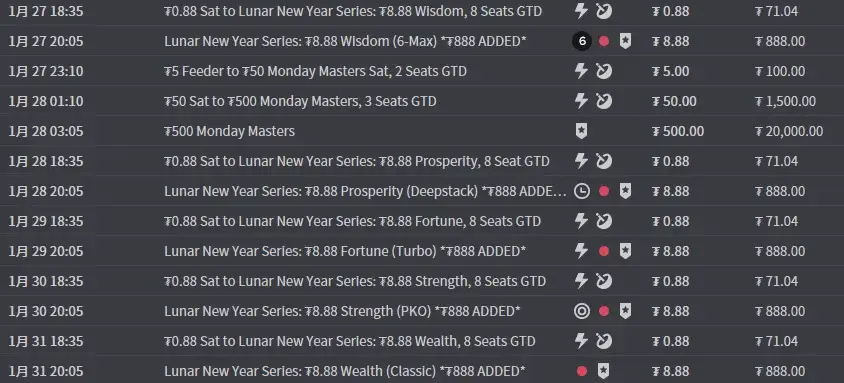Click the 1月 30 20:05 start time
Screen dimensions: 844x383
point(46,311)
